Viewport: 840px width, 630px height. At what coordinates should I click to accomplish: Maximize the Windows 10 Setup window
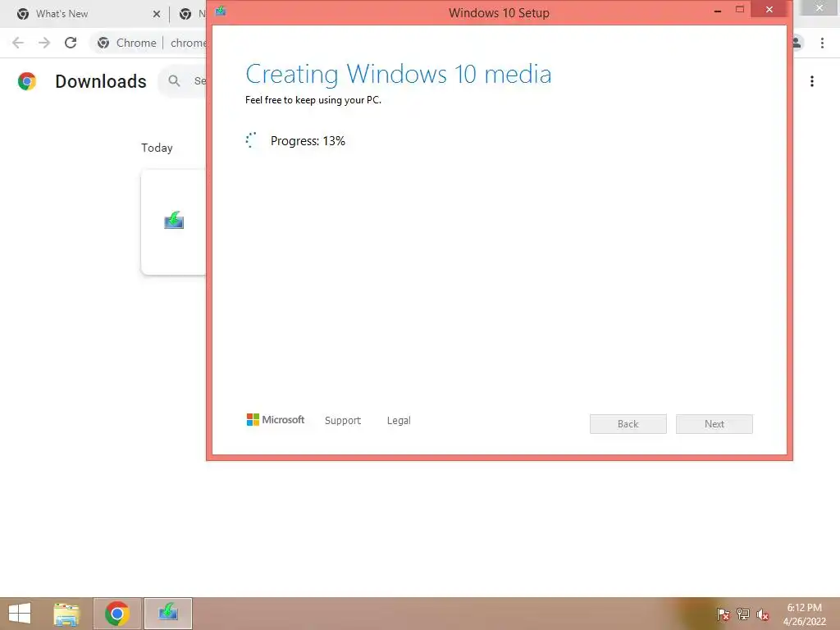pos(740,10)
